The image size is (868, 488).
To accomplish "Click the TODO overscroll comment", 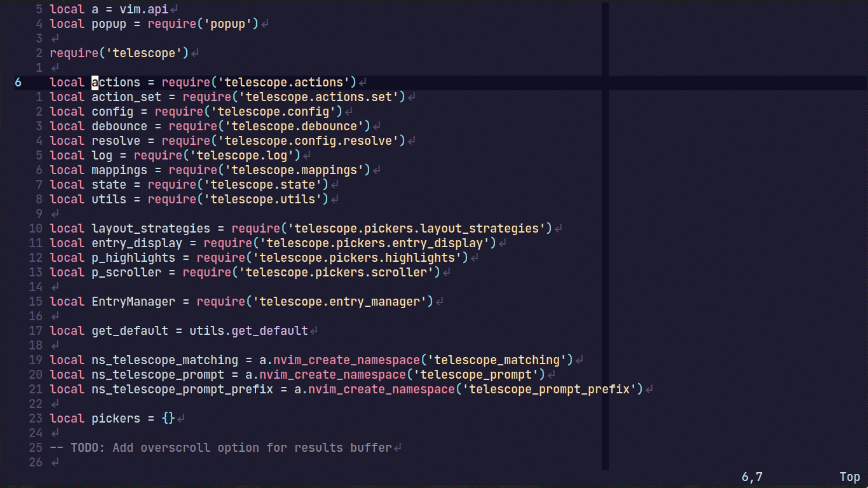I will (x=220, y=448).
